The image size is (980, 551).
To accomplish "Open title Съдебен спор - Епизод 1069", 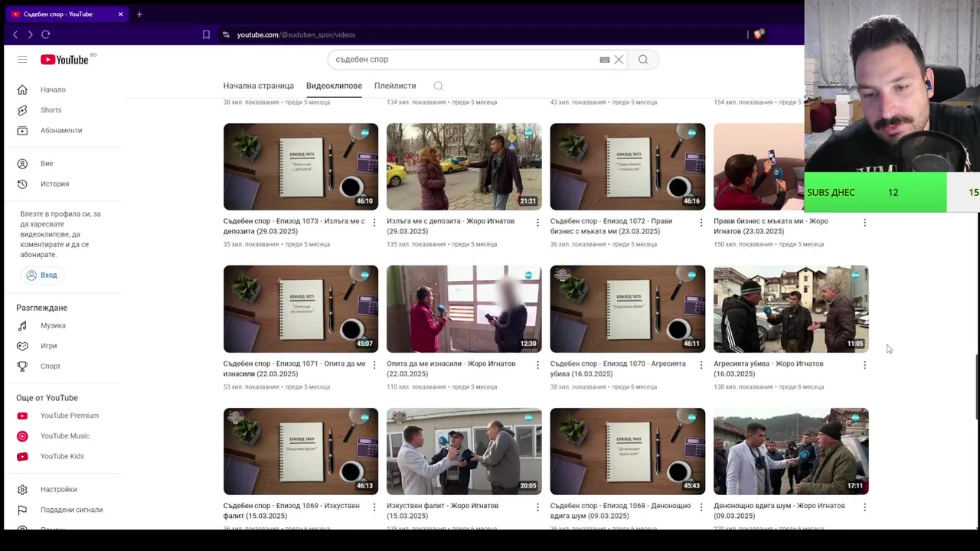I will [x=292, y=511].
